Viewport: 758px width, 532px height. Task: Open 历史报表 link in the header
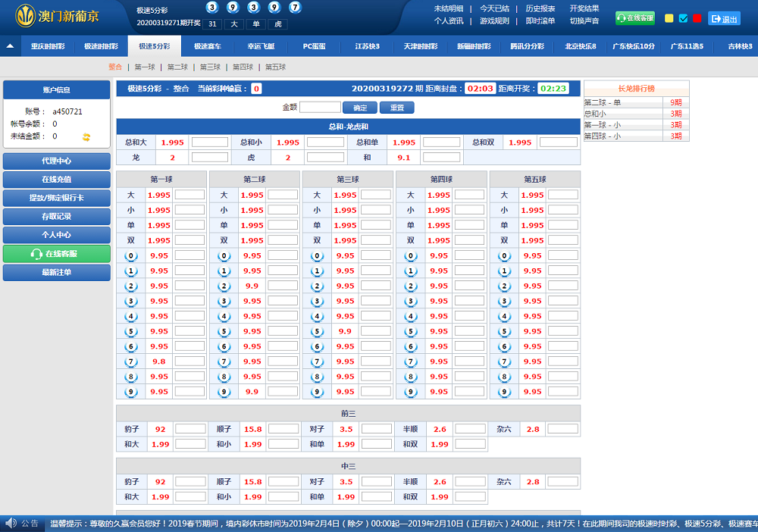pos(540,8)
